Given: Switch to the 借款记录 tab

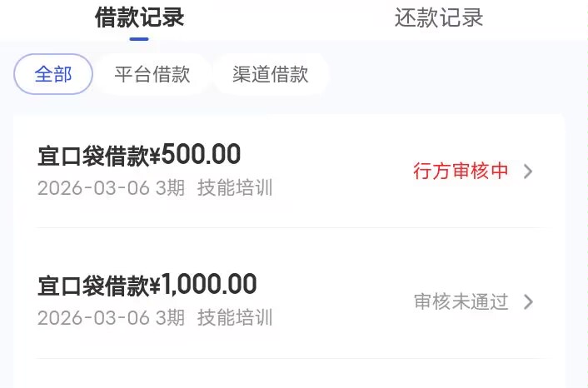Looking at the screenshot, I should (139, 17).
